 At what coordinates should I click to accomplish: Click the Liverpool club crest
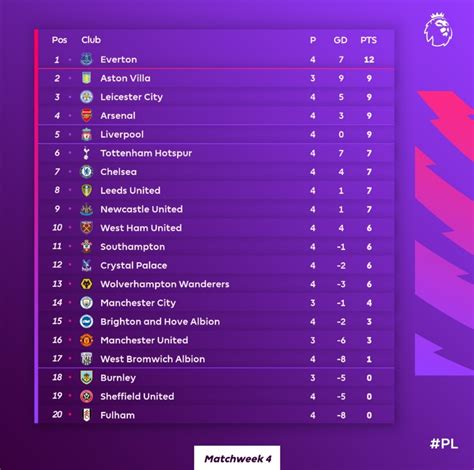[87, 134]
